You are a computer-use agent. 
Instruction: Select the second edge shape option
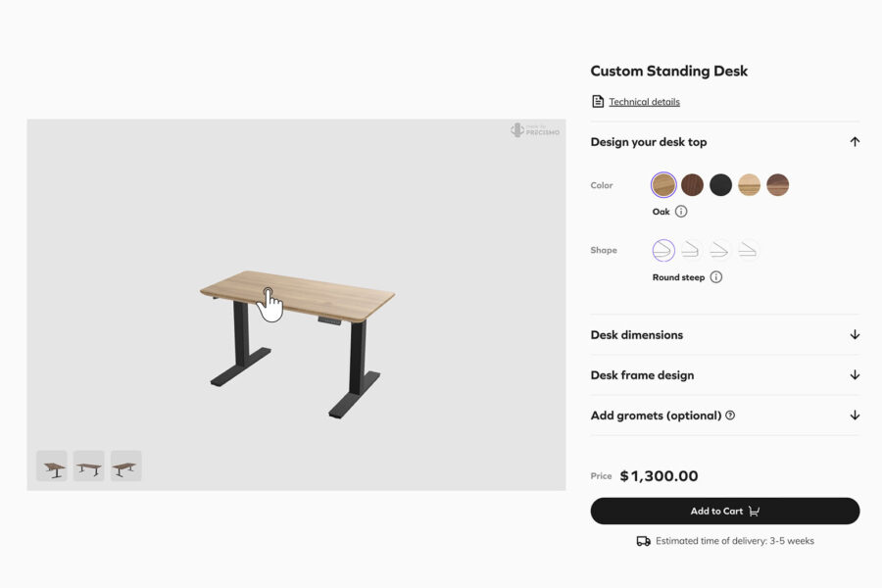691,250
